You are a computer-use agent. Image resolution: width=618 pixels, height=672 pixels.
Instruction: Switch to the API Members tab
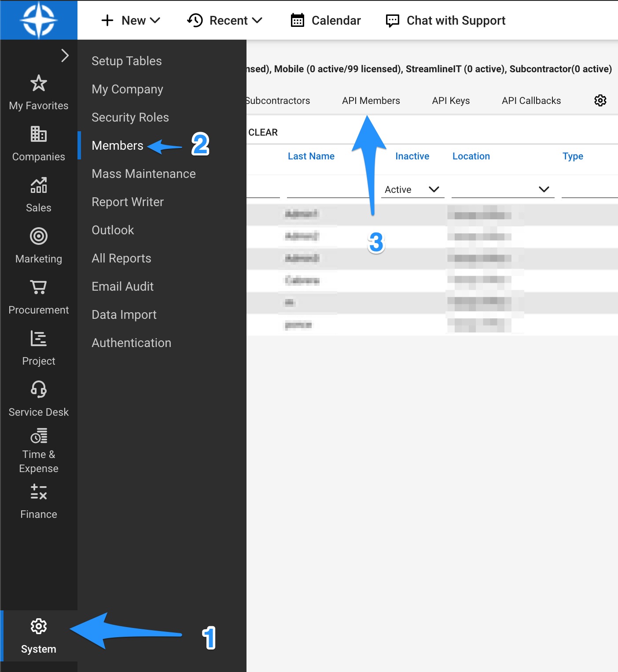371,101
